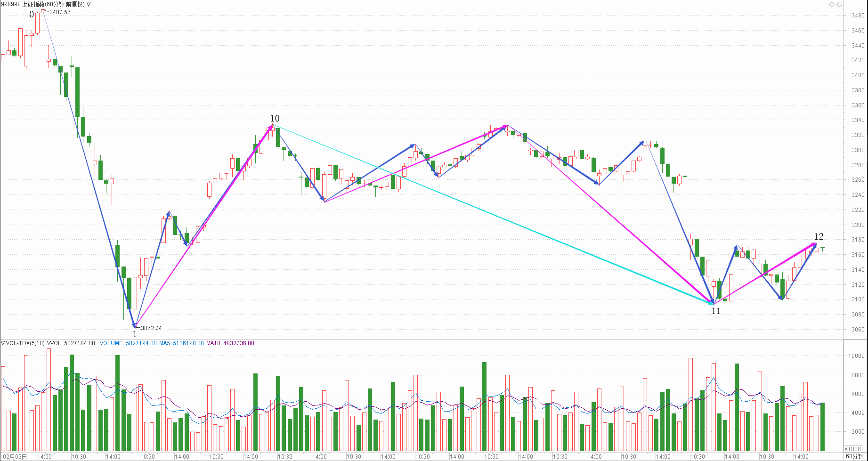This screenshot has width=868, height=461.
Task: Click the MA5: 5116198.00 label
Action: (181, 343)
